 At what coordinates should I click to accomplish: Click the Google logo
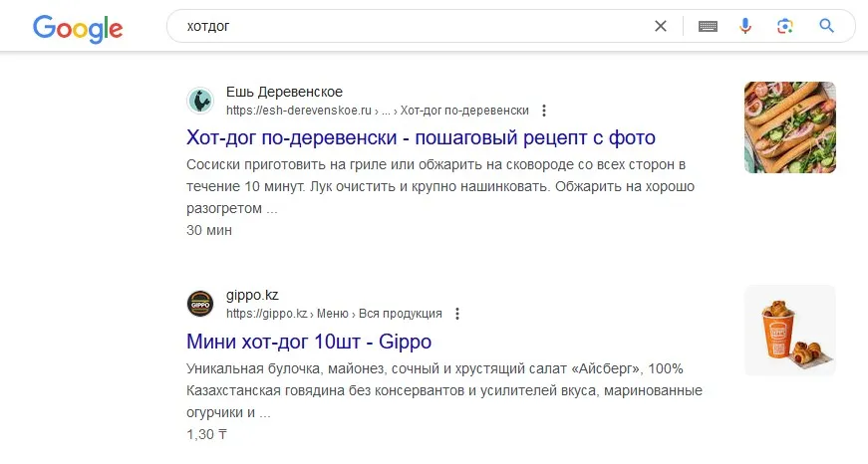point(78,28)
